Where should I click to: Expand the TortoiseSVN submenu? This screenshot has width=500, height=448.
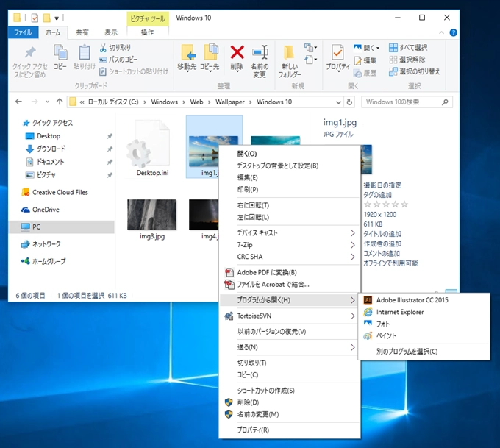coord(290,316)
